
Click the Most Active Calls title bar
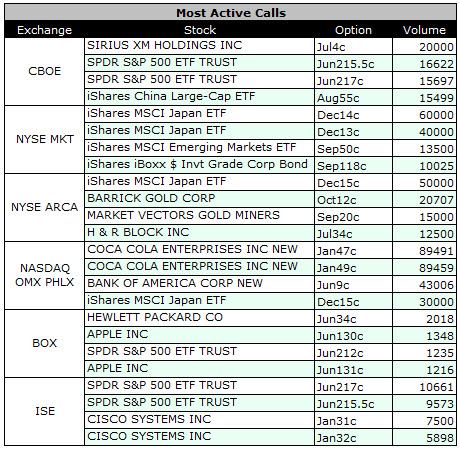[x=230, y=13]
